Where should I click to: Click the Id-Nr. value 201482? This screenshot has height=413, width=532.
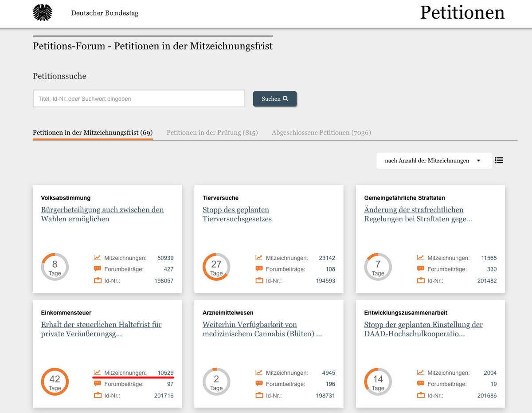[x=487, y=281]
